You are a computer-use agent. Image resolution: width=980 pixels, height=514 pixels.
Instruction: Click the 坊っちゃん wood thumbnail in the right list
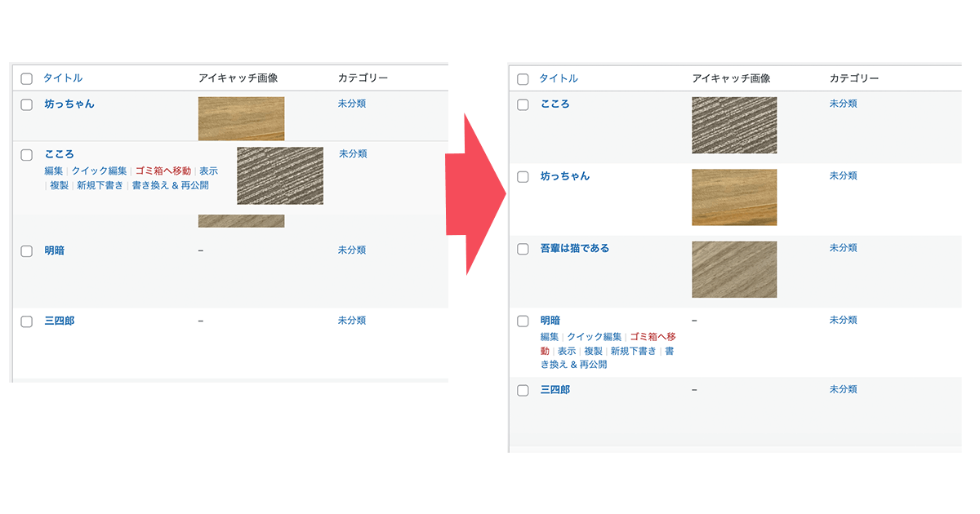pos(734,197)
